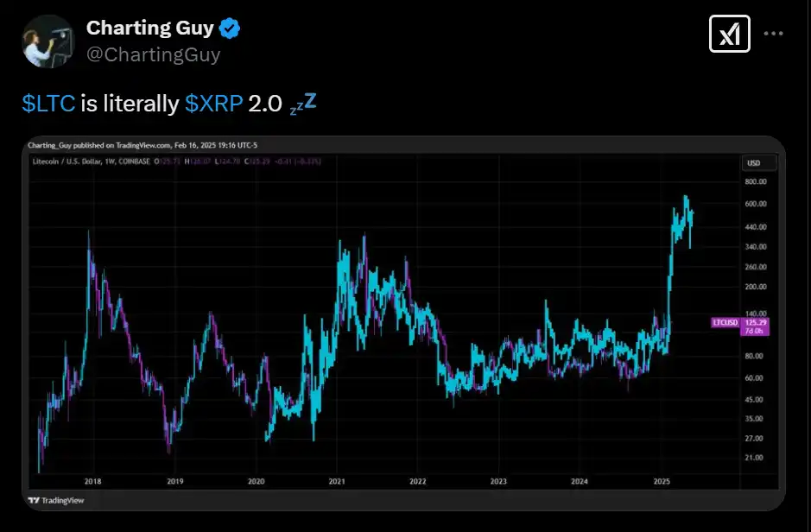Click the blue verified badge
This screenshot has height=532, width=811.
(229, 28)
